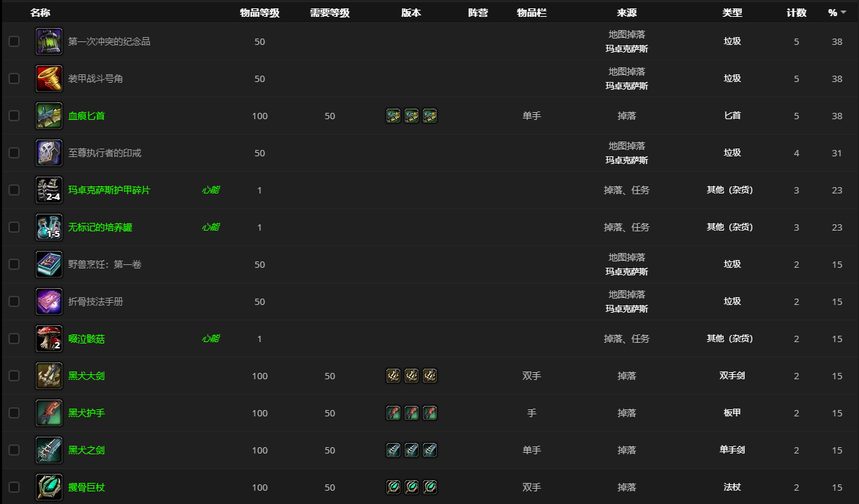Sort by the 计数 column header

[x=797, y=13]
